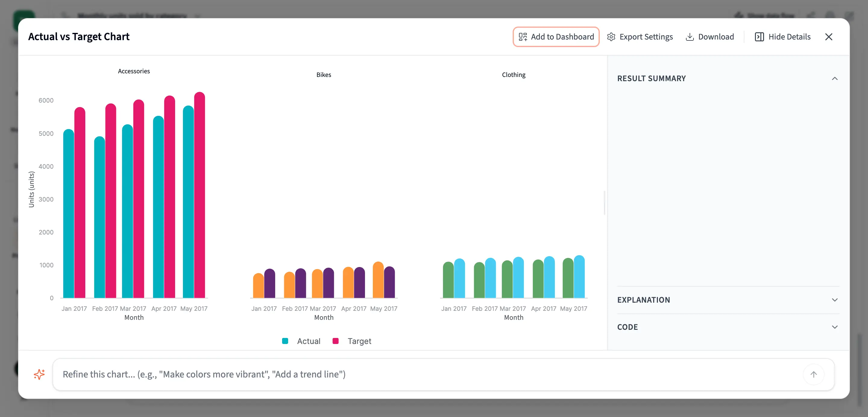The height and width of the screenshot is (417, 868).
Task: Click Apr 2017 label under Clothing chart
Action: [x=543, y=308]
